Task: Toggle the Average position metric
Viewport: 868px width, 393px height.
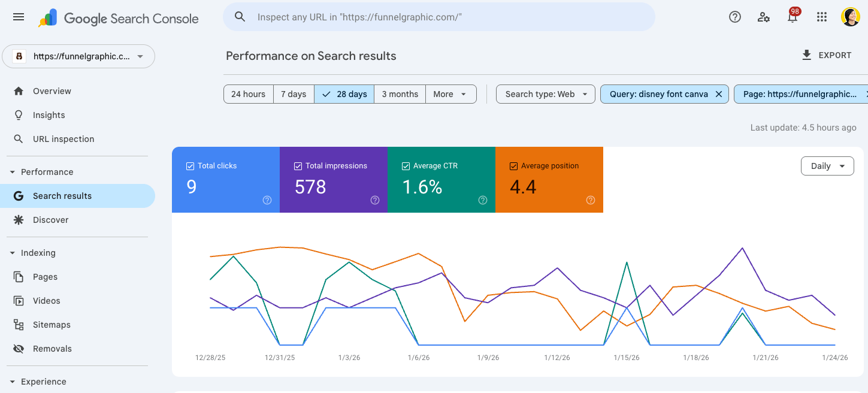Action: [x=513, y=165]
